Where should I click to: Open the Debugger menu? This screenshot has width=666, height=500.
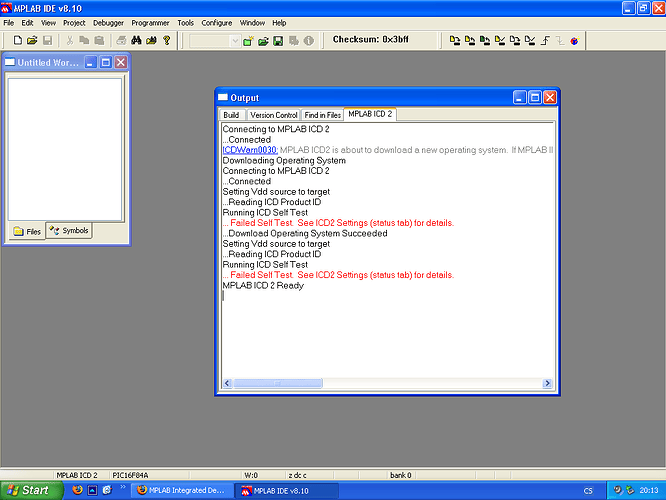click(108, 23)
